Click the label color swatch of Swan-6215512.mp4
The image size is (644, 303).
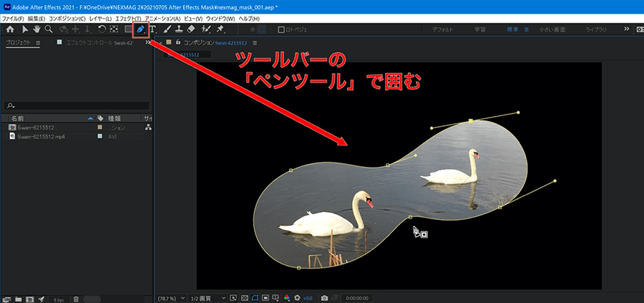tap(99, 136)
